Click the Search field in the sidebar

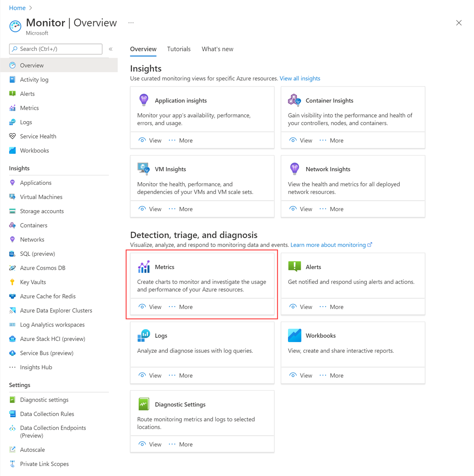click(55, 49)
